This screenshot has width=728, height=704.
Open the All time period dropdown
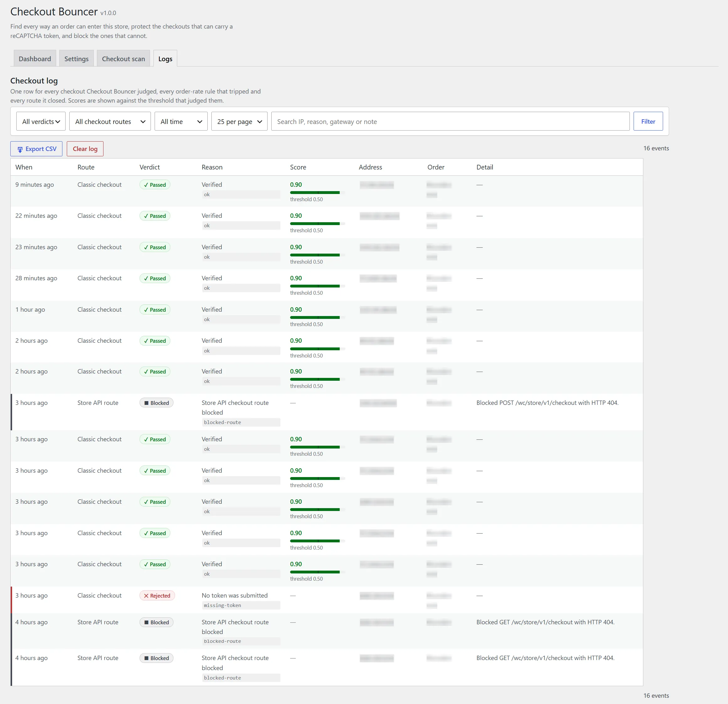coord(181,121)
